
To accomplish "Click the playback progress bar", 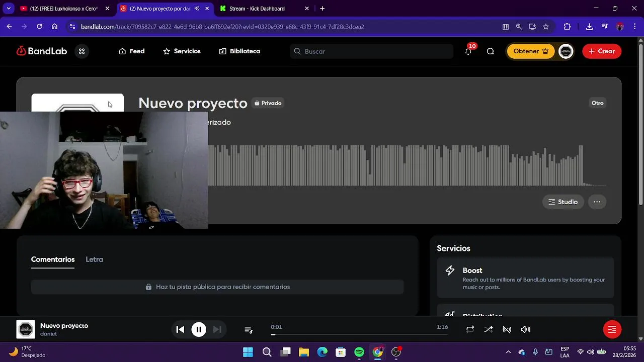I will (359, 334).
